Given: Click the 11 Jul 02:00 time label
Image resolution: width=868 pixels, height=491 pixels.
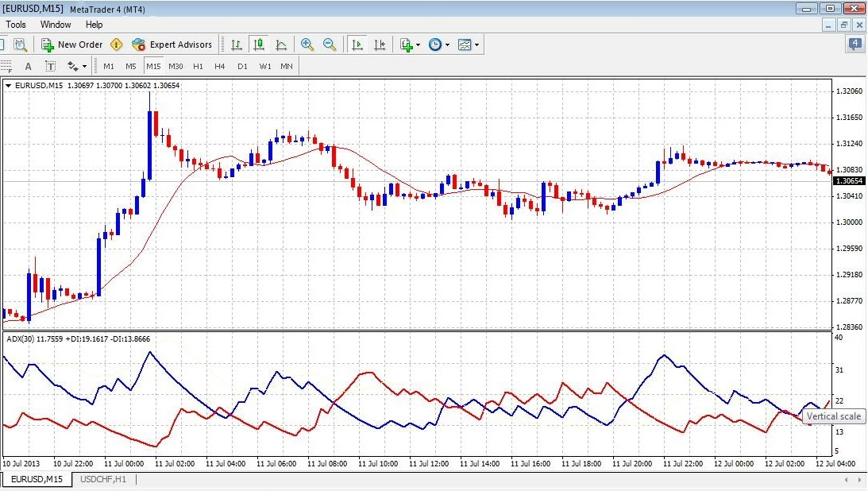Looking at the screenshot, I should [x=175, y=464].
